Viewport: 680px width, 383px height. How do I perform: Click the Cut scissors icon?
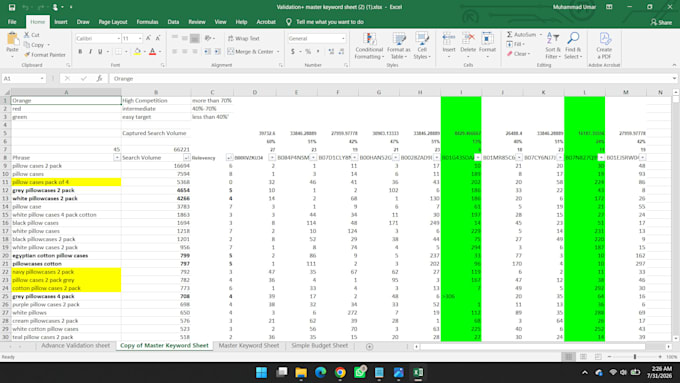click(26, 35)
